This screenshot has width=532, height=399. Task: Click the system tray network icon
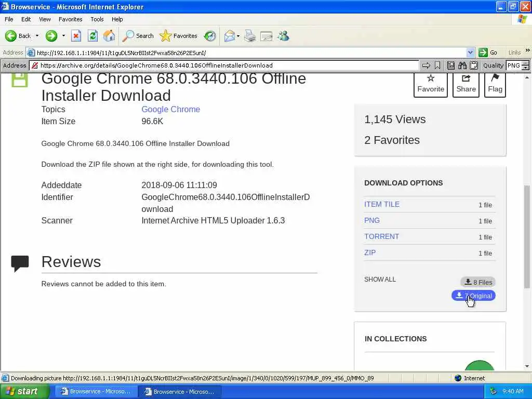coord(494,391)
